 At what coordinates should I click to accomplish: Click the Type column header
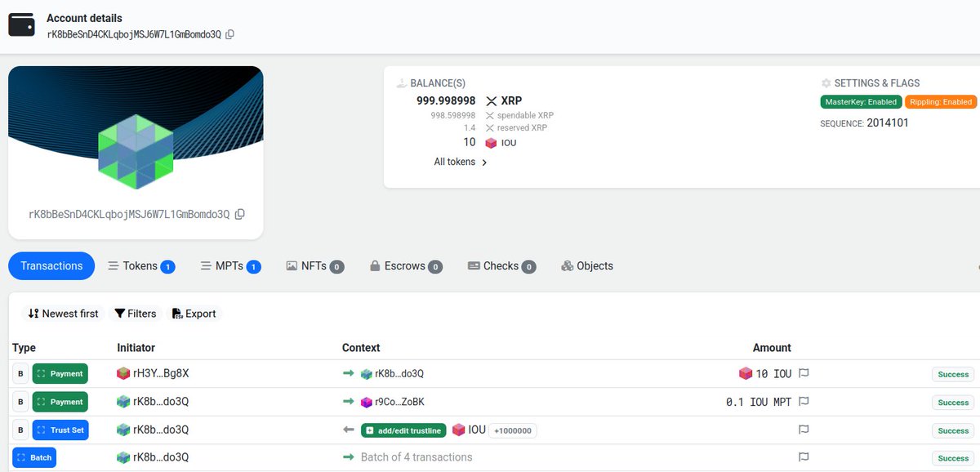[x=24, y=348]
